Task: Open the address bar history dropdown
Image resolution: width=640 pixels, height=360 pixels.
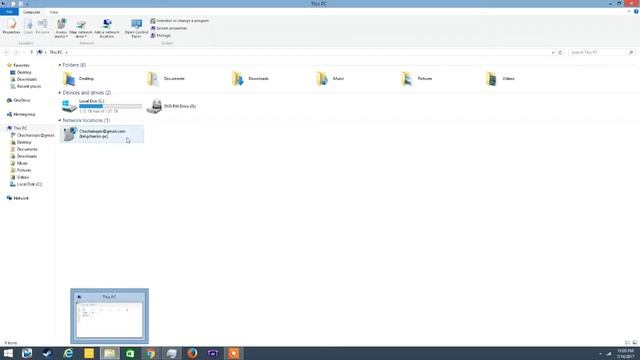Action: (x=553, y=52)
